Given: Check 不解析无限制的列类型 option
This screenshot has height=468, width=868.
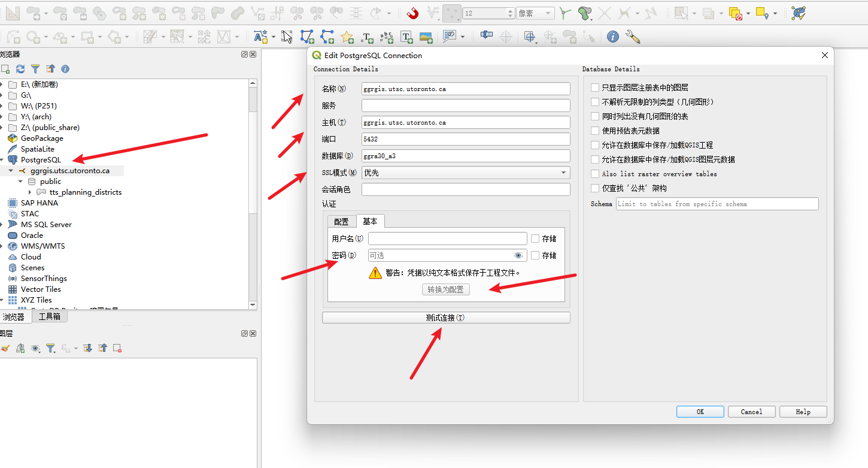Looking at the screenshot, I should (x=594, y=102).
